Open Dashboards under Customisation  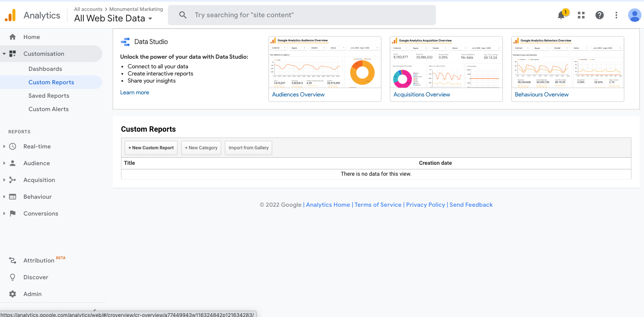[45, 69]
